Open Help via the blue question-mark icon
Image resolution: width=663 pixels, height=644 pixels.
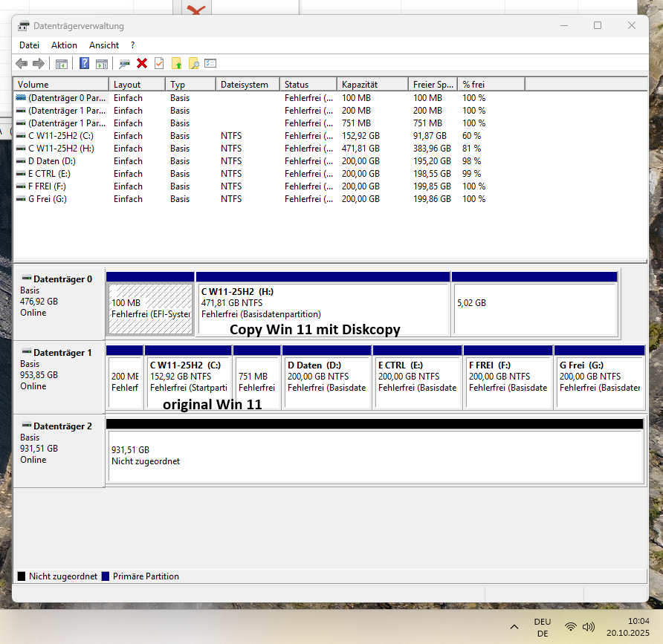84,63
